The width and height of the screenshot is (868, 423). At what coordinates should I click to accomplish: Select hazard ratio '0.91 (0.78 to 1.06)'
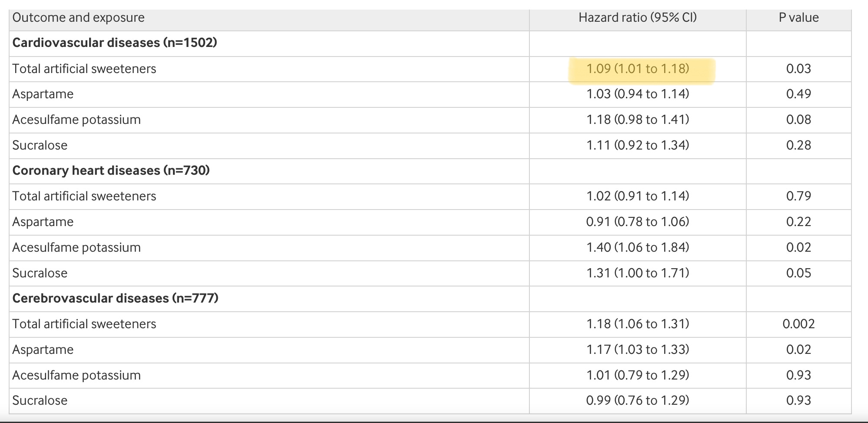[638, 222]
